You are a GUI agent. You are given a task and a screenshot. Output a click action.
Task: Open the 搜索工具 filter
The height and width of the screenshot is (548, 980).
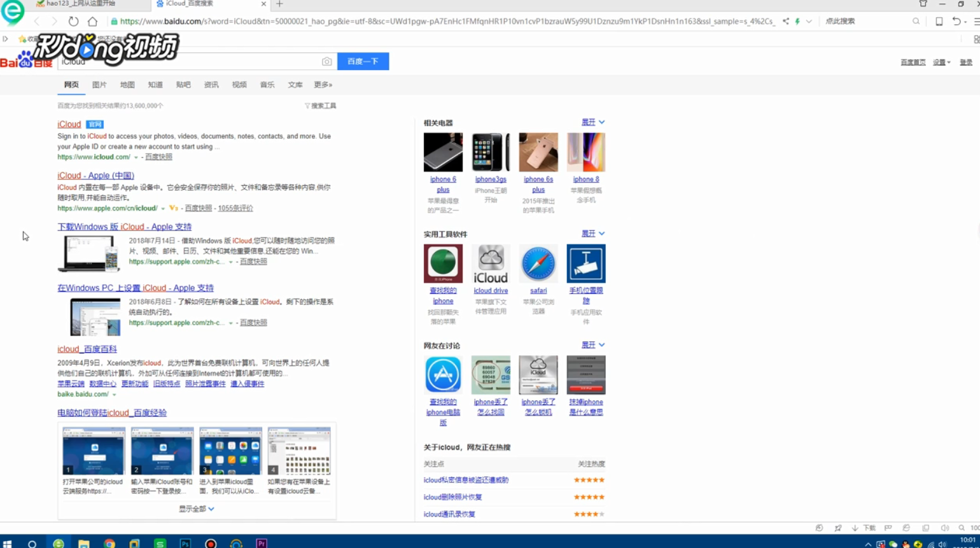[320, 106]
